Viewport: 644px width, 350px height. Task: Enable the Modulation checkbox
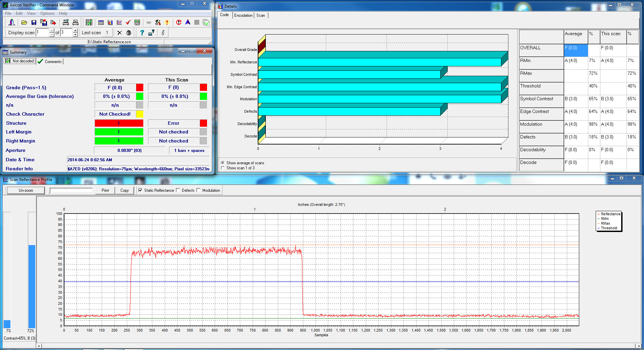pos(198,190)
